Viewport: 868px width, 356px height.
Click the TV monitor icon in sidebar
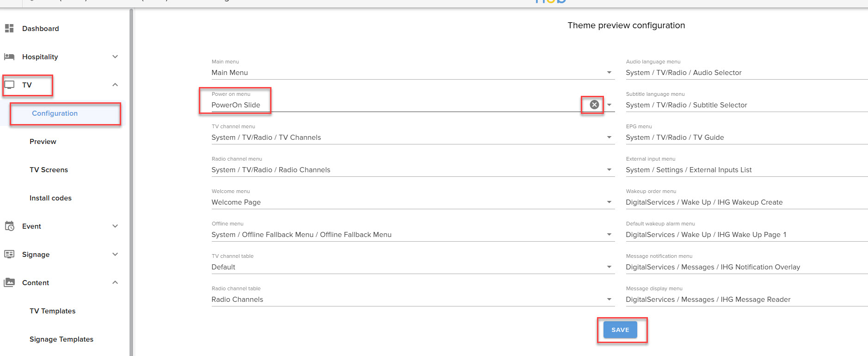pyautogui.click(x=9, y=85)
